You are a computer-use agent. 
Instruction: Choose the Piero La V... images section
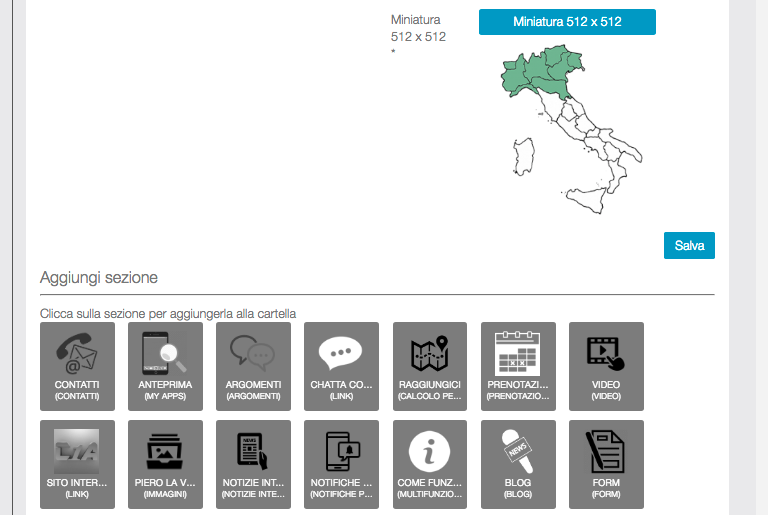click(x=165, y=464)
